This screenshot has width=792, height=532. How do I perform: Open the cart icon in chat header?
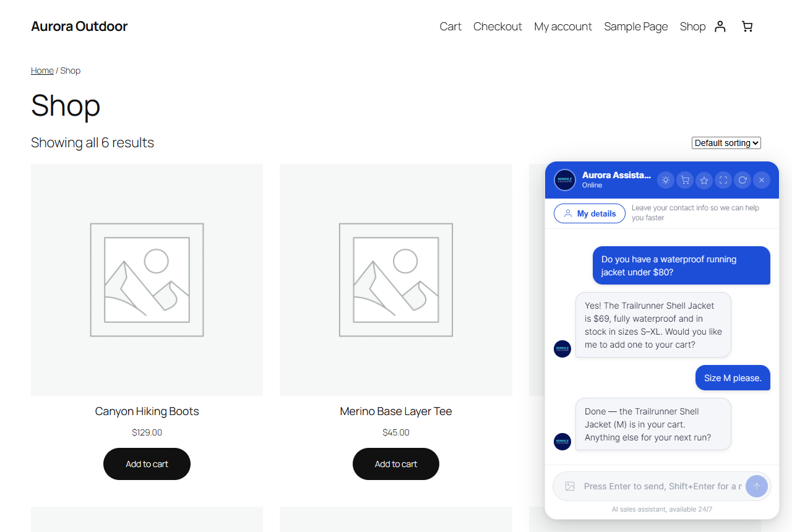coord(685,180)
